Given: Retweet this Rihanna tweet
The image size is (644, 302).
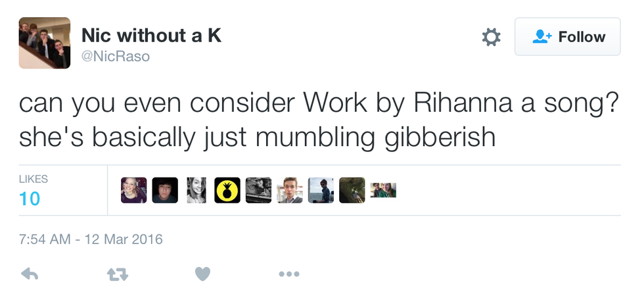Looking at the screenshot, I should 116,274.
